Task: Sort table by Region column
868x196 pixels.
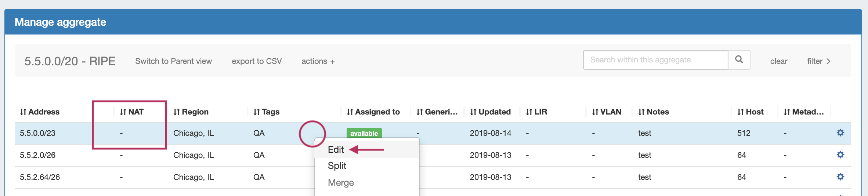Action: coord(191,112)
